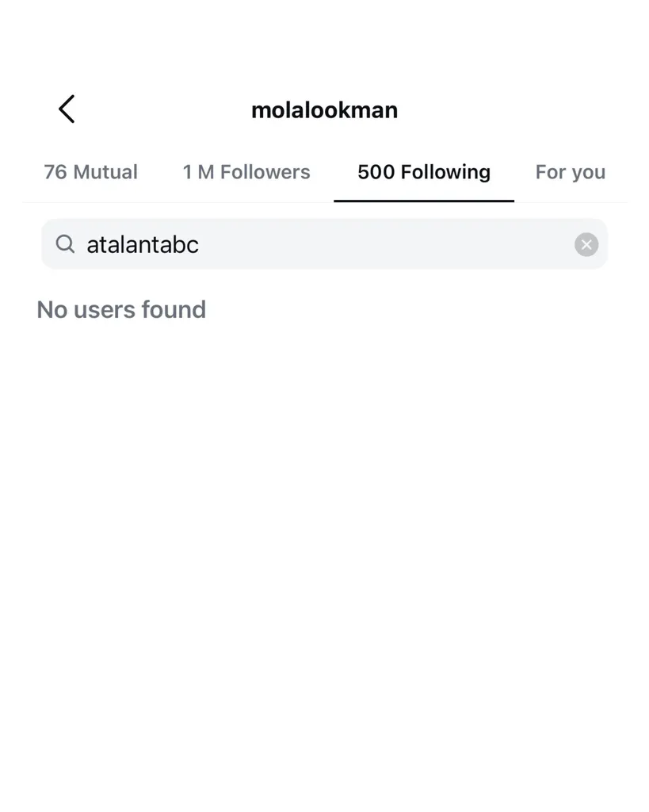Click the number 76 on Mutual tab

(x=55, y=172)
